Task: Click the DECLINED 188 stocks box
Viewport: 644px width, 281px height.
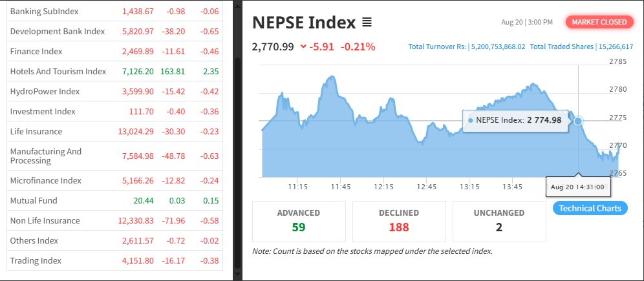Action: coord(398,220)
